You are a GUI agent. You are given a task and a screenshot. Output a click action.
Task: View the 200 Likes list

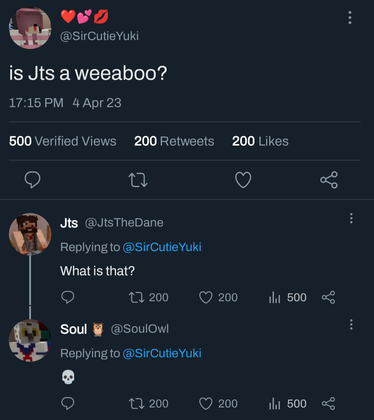tap(260, 141)
